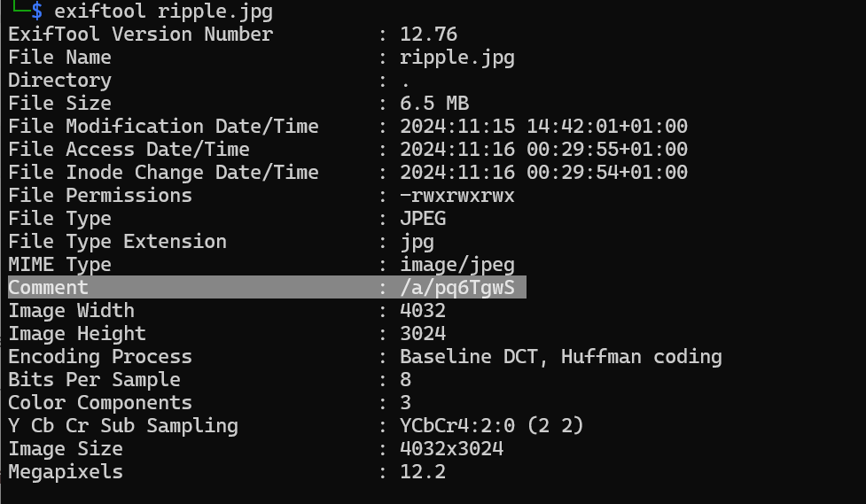
Task: Click the Baseline DCT, Huffman coding text
Action: (x=560, y=357)
